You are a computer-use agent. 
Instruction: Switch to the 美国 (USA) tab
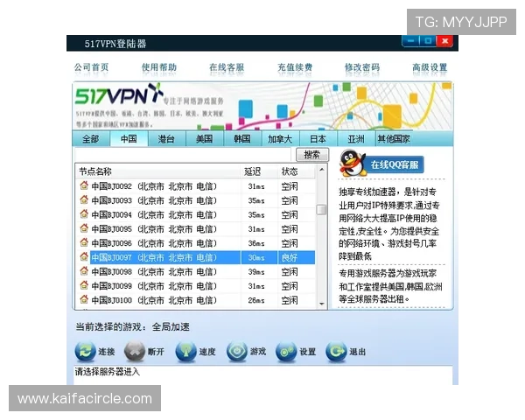point(205,138)
